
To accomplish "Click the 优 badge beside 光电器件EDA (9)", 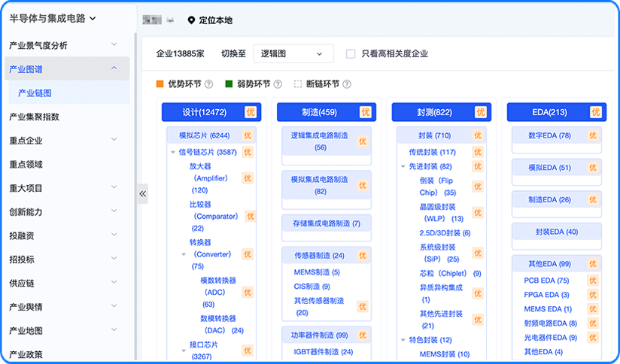I will 593,338.
